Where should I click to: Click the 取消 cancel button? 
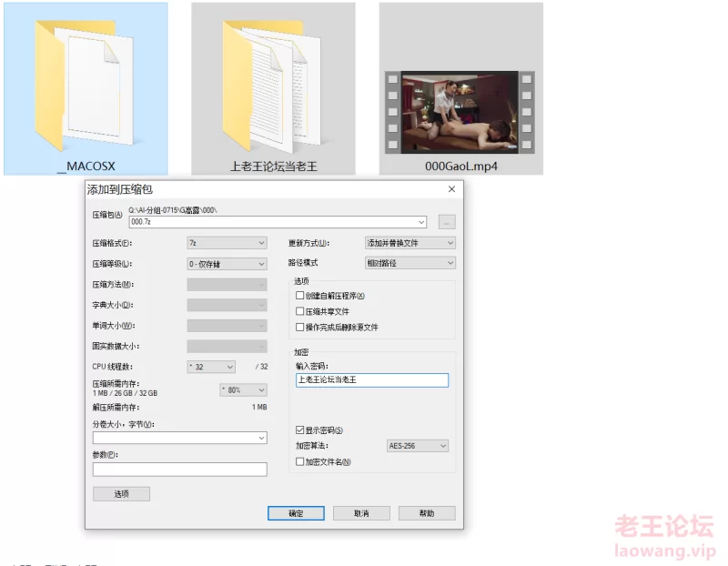[361, 513]
